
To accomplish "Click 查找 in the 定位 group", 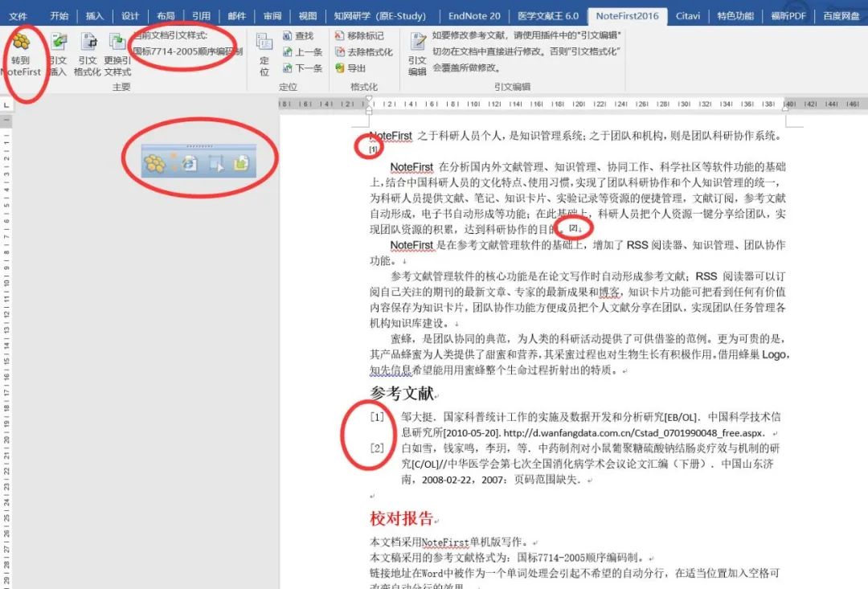I will tap(298, 36).
